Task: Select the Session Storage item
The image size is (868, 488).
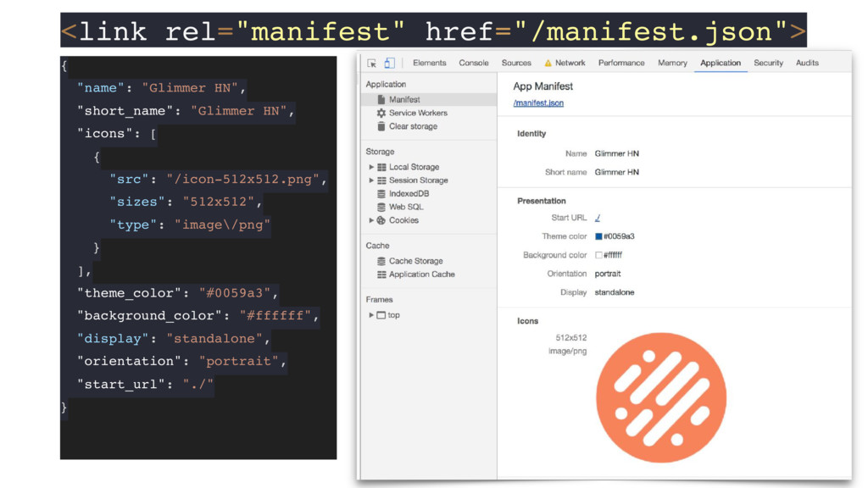Action: [419, 180]
